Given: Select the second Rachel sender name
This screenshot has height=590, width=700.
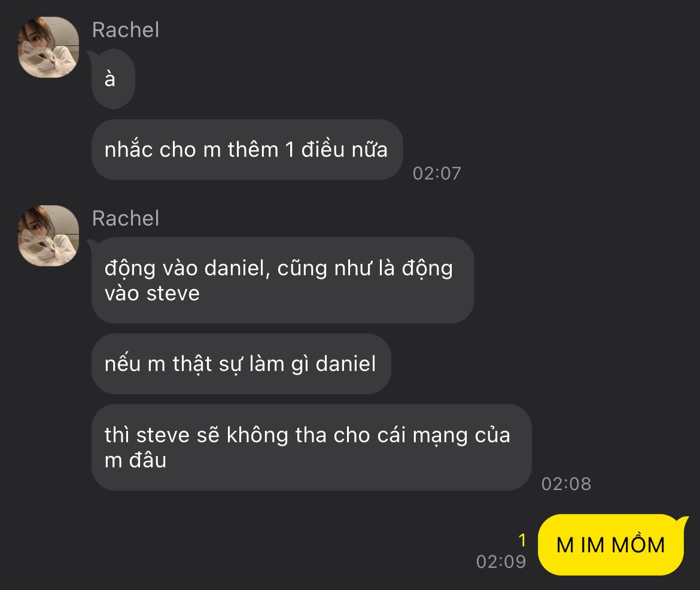Looking at the screenshot, I should click(126, 218).
